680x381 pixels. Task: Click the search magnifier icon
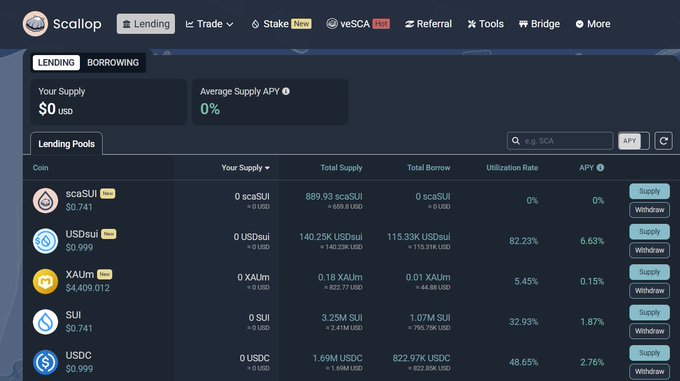click(x=516, y=141)
